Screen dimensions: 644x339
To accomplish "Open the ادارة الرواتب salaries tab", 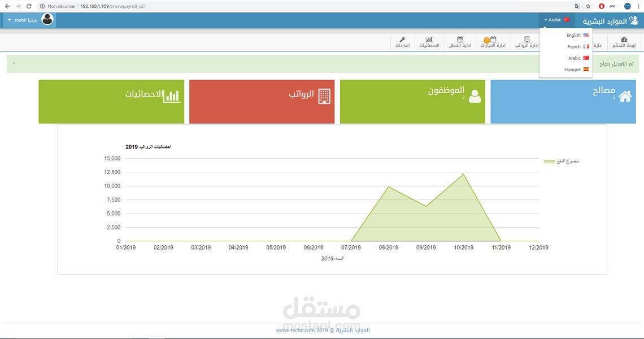I will tap(526, 42).
